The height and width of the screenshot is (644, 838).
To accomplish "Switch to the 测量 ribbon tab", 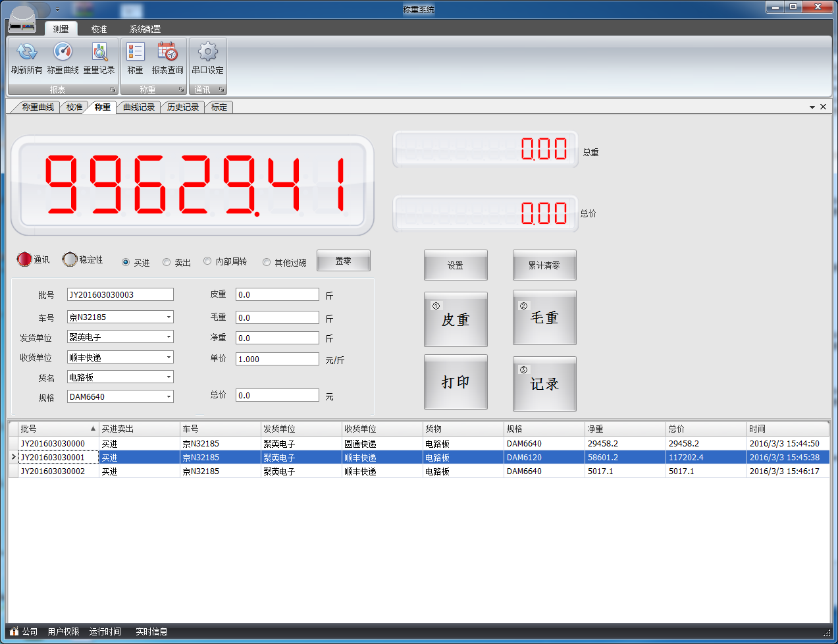I will pos(61,29).
